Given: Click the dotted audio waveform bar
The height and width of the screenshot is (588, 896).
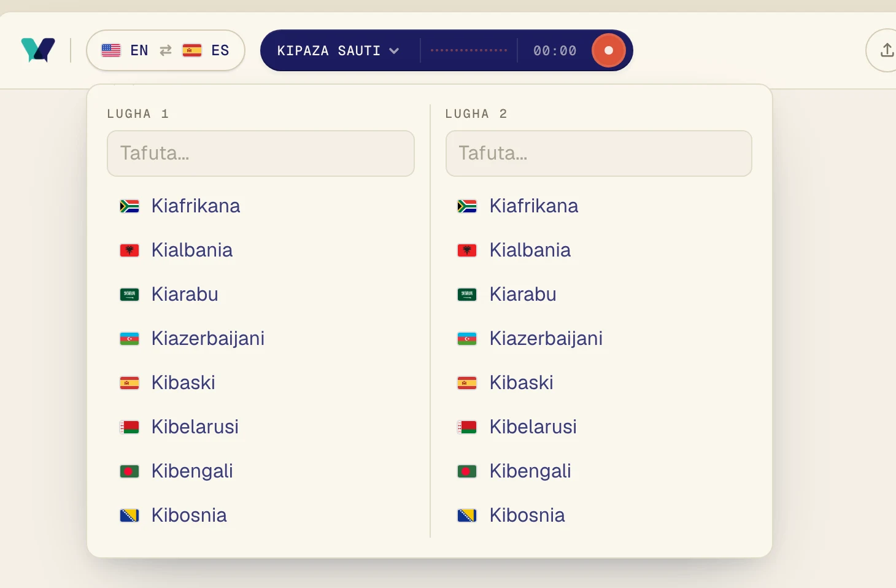Looking at the screenshot, I should coord(469,50).
